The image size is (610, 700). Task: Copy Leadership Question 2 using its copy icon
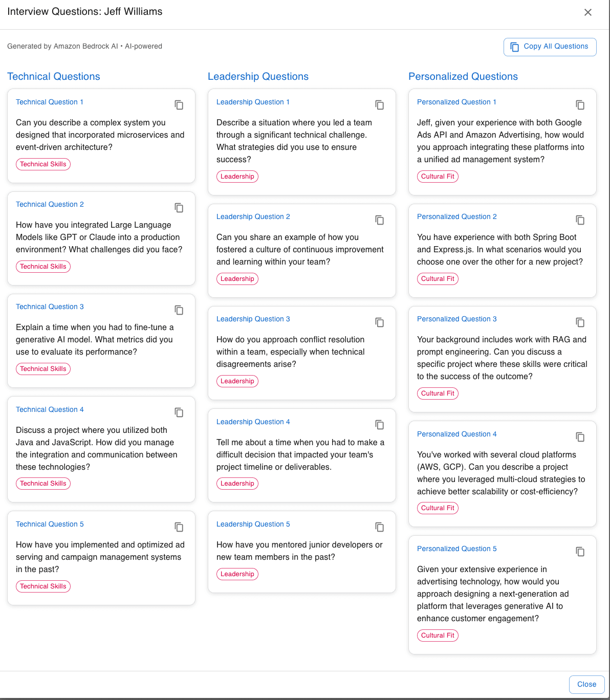pos(380,220)
